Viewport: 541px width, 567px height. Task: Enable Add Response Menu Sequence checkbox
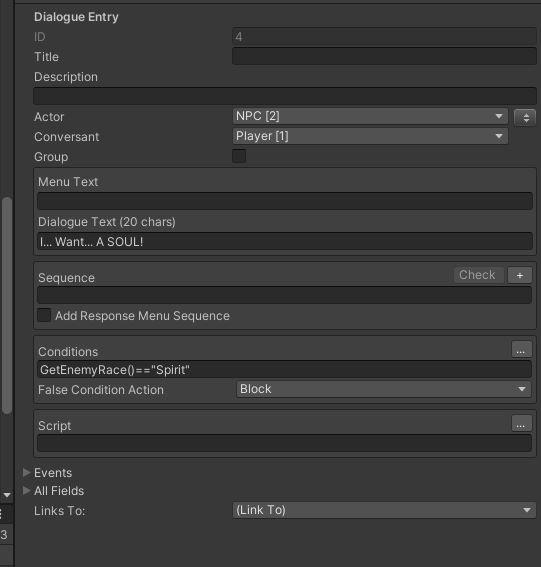click(44, 315)
